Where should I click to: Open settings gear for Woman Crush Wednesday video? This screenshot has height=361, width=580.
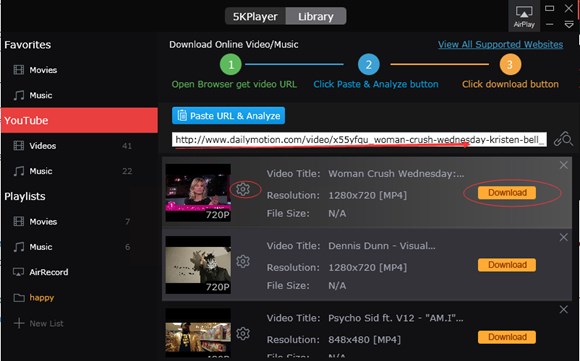pyautogui.click(x=243, y=189)
